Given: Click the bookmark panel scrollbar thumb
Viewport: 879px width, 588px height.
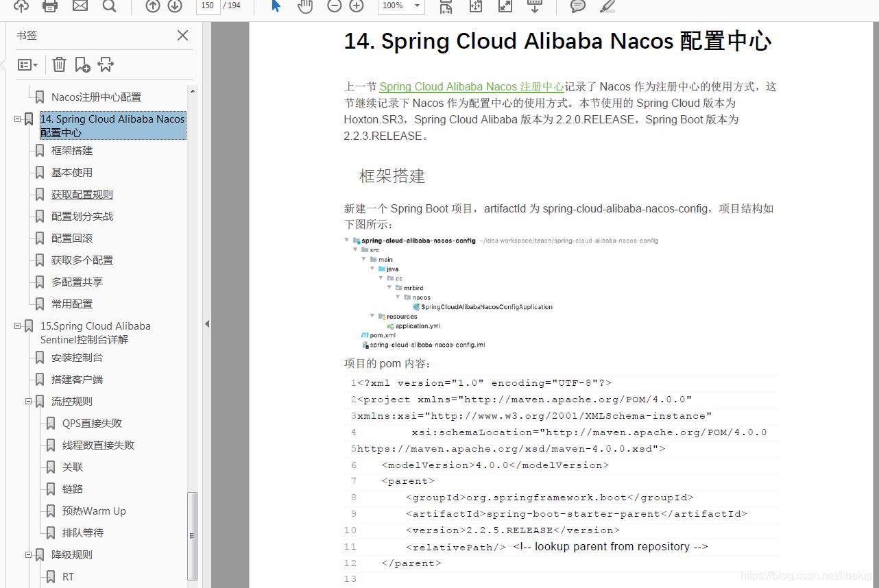Looking at the screenshot, I should [x=193, y=536].
